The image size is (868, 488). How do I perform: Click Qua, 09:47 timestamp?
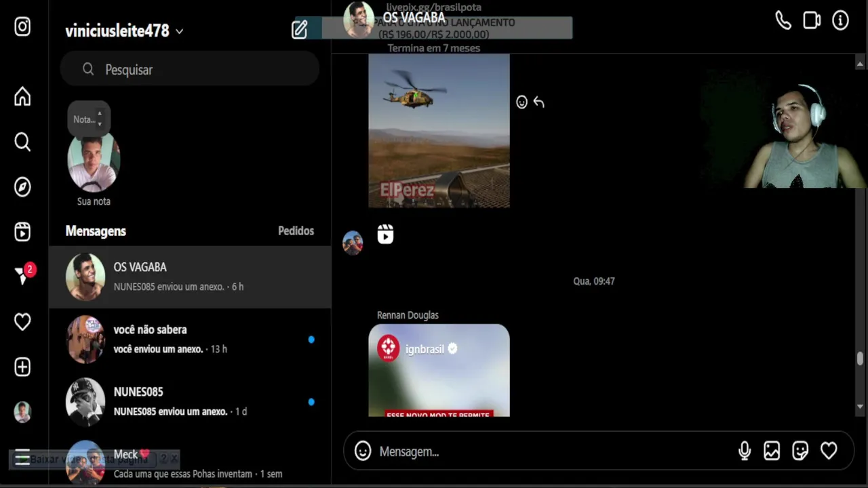point(594,281)
